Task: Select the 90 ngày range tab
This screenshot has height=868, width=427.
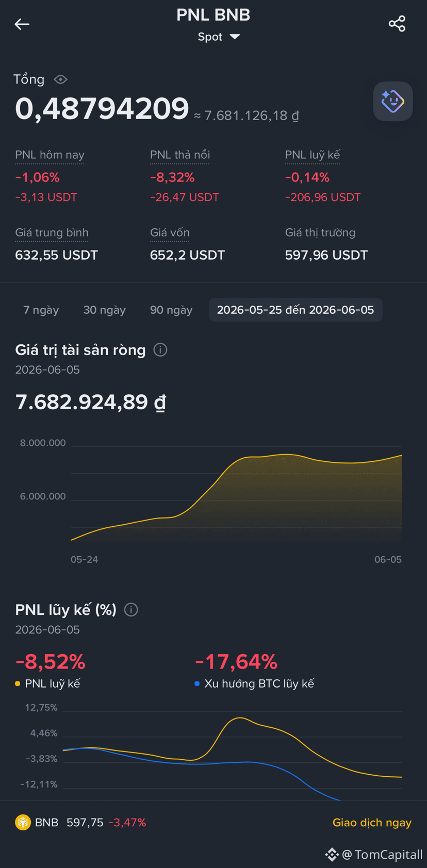Action: (171, 310)
